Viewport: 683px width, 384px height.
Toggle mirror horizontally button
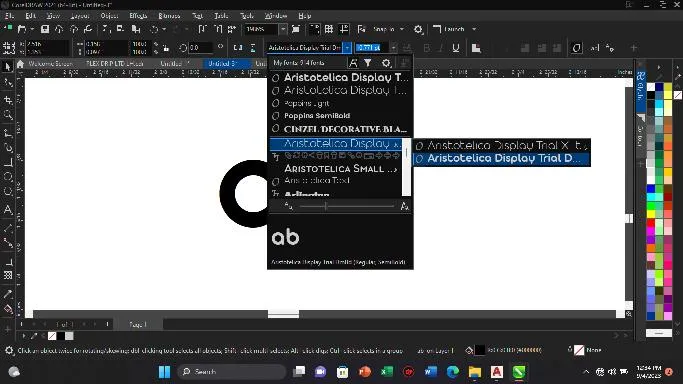coord(238,48)
